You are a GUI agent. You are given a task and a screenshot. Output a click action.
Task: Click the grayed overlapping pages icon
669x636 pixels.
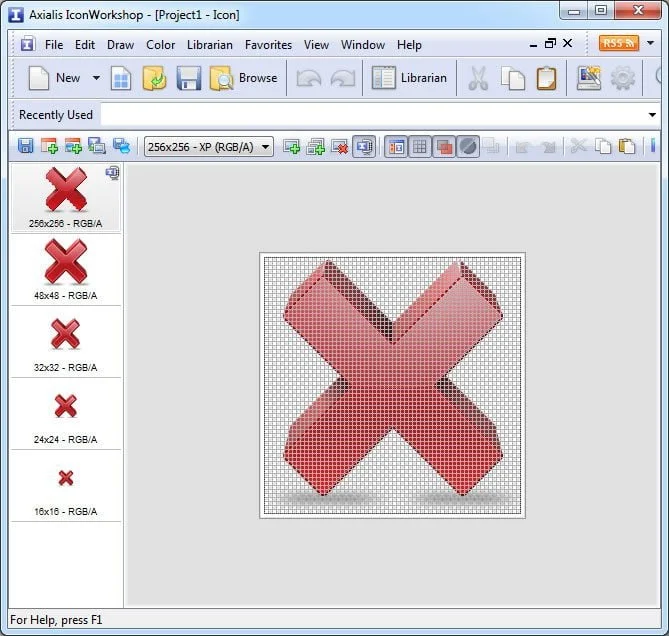pyautogui.click(x=491, y=146)
